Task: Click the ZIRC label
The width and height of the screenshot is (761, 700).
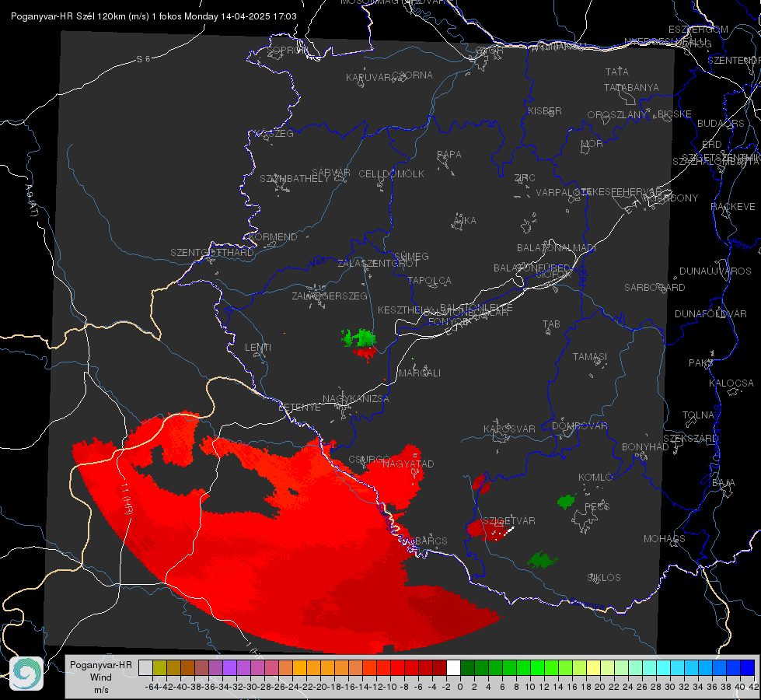Action: [x=525, y=178]
